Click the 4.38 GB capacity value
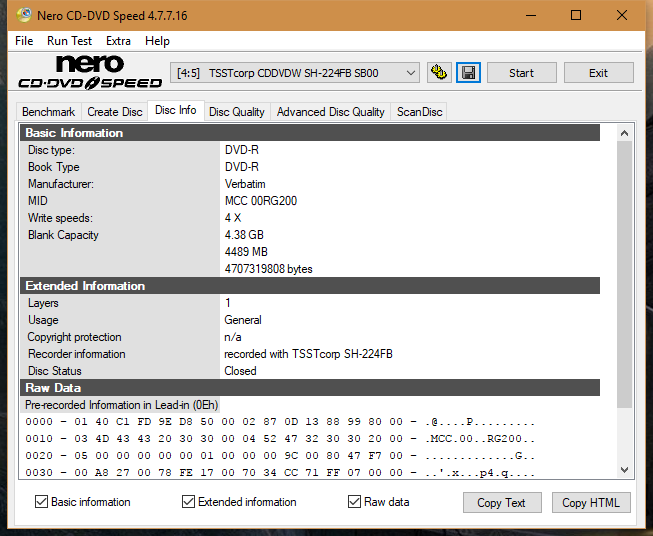 pyautogui.click(x=244, y=235)
